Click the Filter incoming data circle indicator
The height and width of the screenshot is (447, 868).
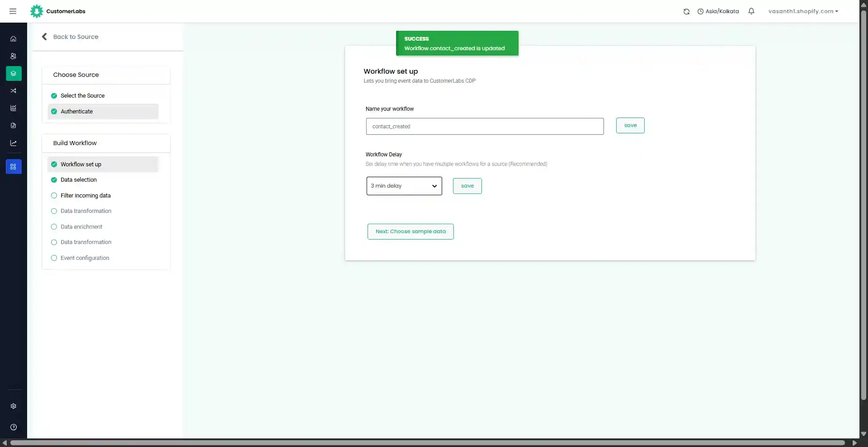tap(54, 196)
